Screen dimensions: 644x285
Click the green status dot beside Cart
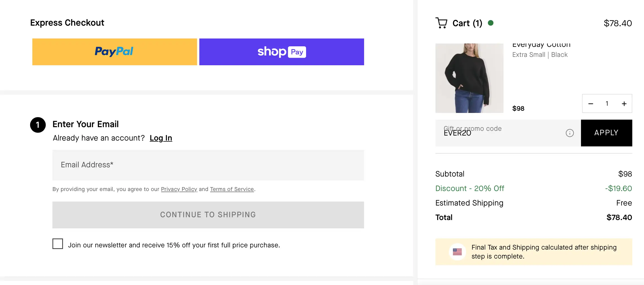point(491,23)
